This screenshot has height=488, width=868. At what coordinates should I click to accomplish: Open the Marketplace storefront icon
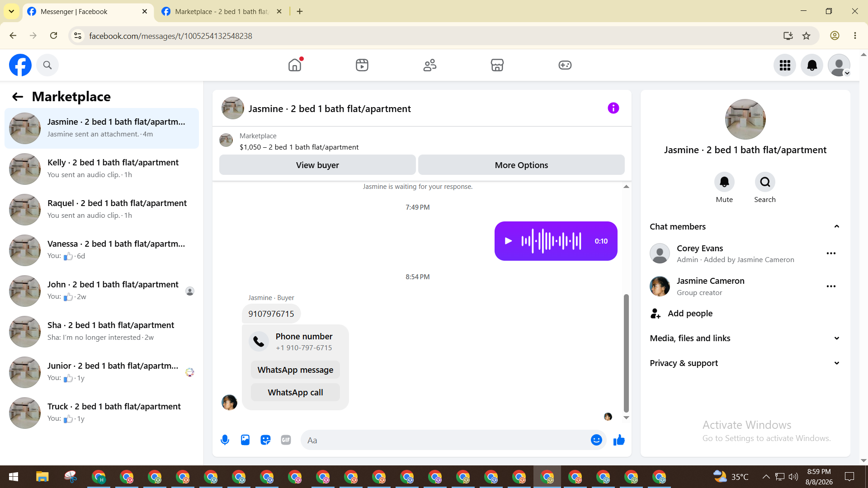(x=497, y=65)
